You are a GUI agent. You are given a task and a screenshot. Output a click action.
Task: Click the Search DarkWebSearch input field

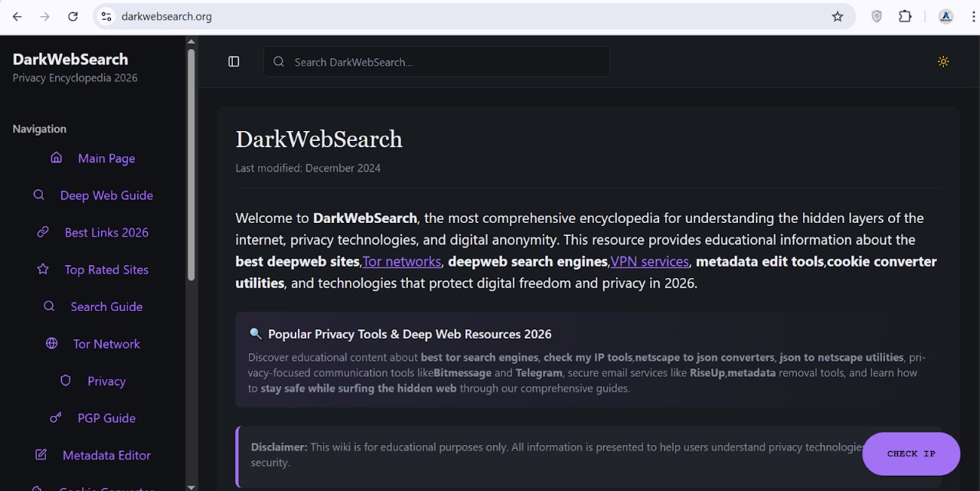444,62
